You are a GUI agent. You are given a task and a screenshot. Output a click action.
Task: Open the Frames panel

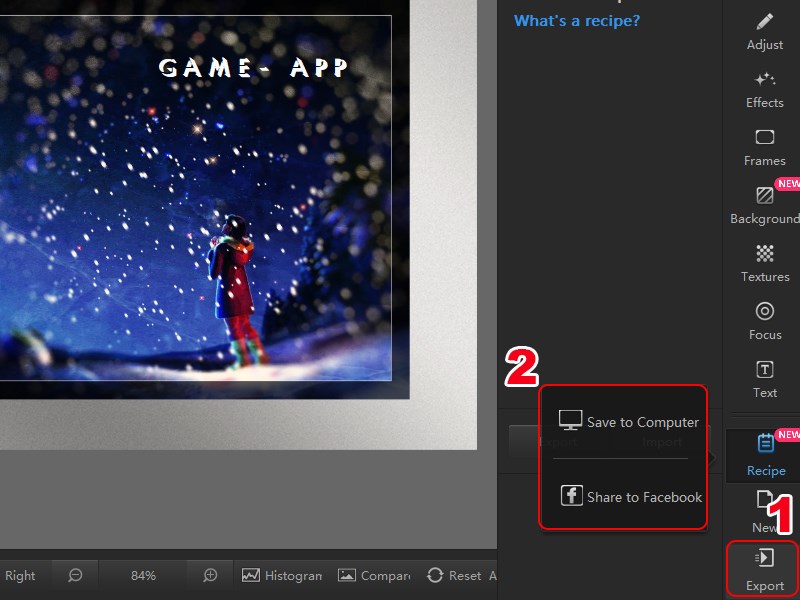coord(764,148)
